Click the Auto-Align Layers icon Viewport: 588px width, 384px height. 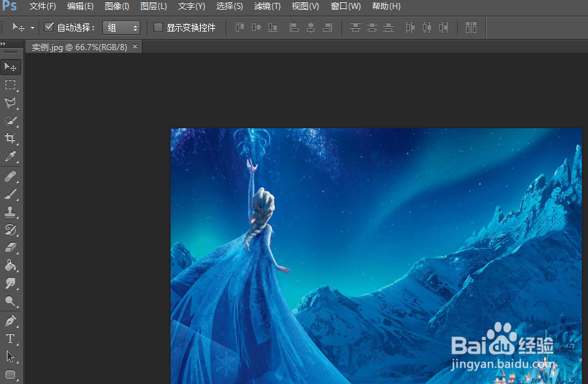tap(471, 27)
